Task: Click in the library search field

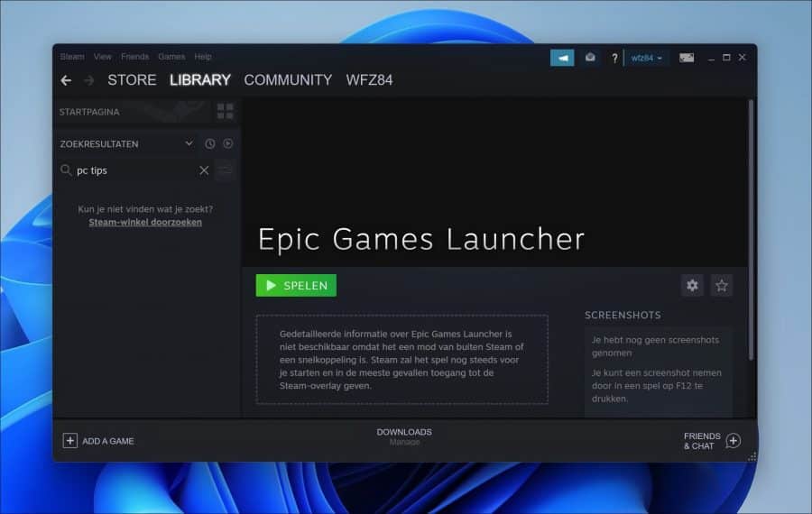Action: coord(135,170)
